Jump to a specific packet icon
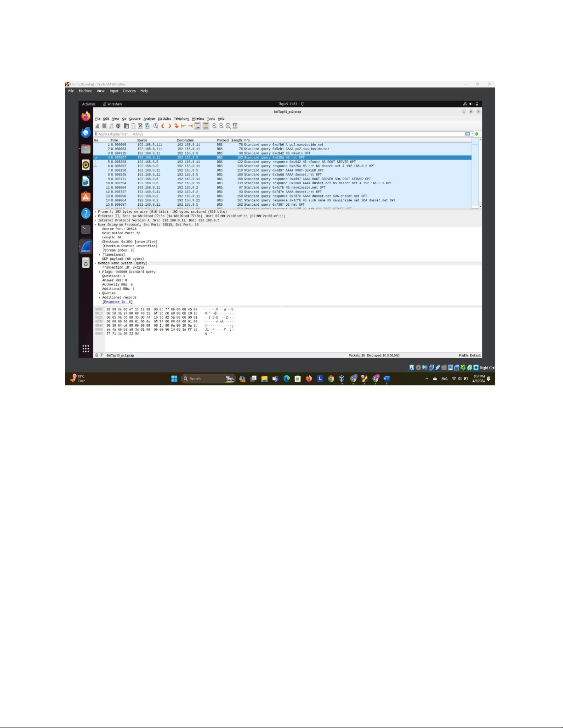This screenshot has width=563, height=728. [x=176, y=126]
